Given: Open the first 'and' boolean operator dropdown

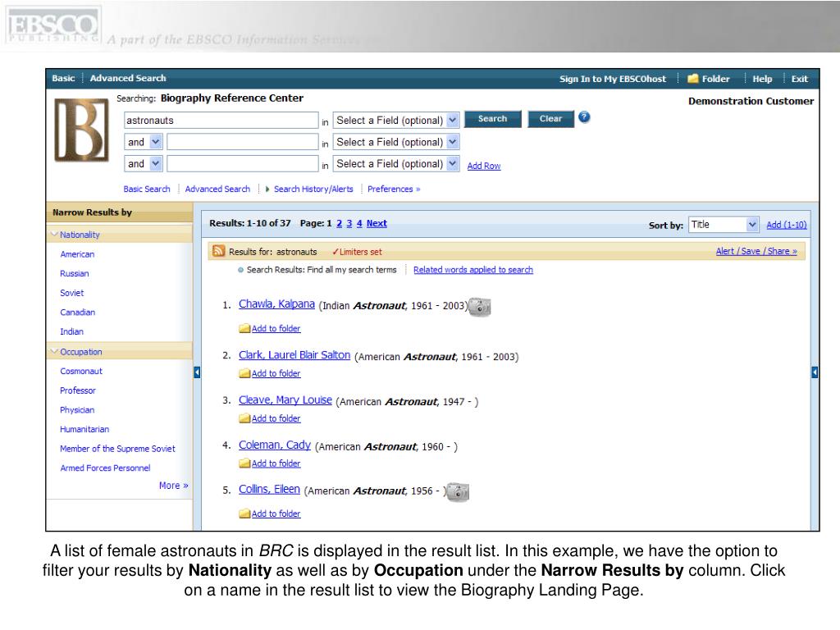Looking at the screenshot, I should click(x=143, y=142).
